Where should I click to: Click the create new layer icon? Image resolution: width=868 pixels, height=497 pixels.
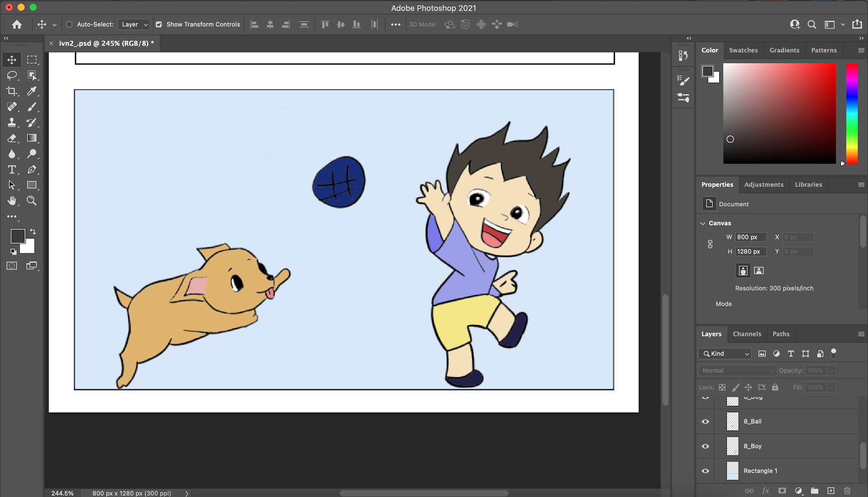831,491
